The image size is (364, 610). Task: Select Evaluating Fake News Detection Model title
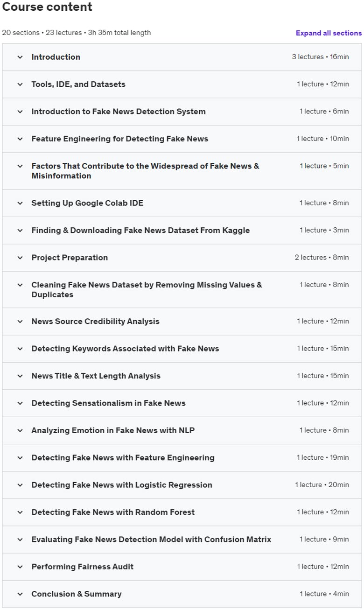pyautogui.click(x=151, y=540)
